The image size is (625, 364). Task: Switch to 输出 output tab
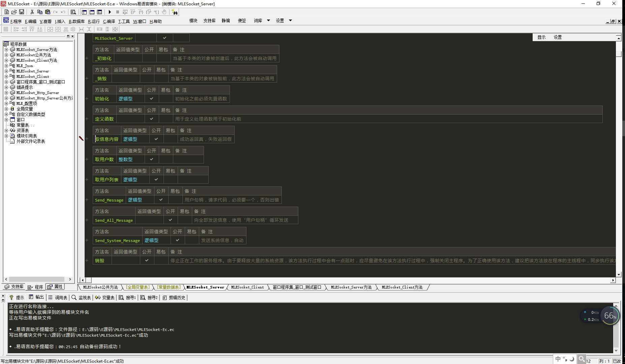(36, 297)
